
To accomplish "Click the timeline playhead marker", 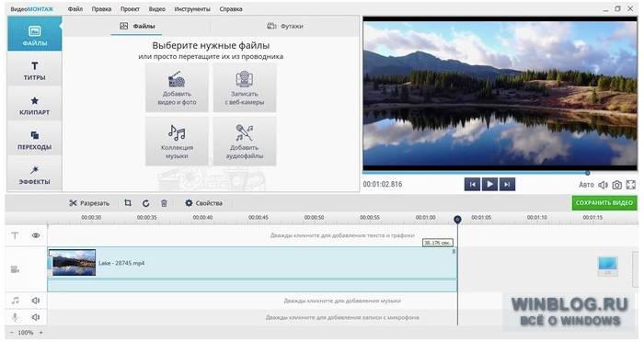I will pos(457,220).
